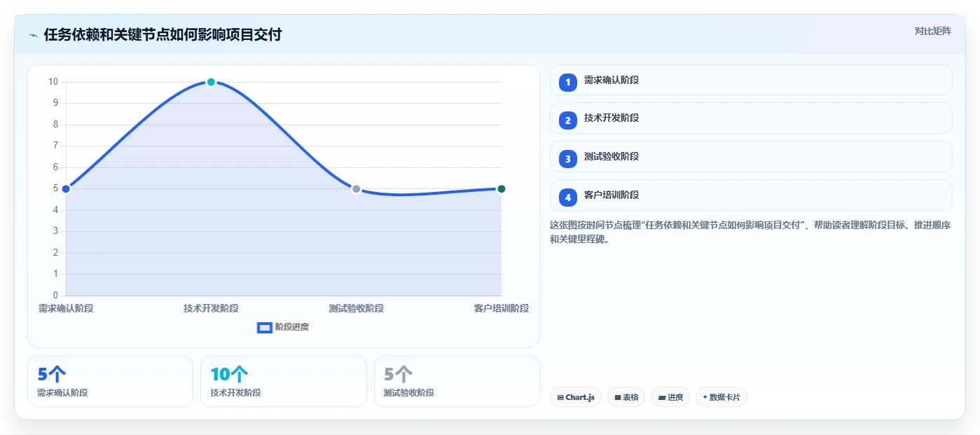The width and height of the screenshot is (980, 435).
Task: Click the title 任务依赖和关键节点如何影响项目交付
Action: click(163, 35)
